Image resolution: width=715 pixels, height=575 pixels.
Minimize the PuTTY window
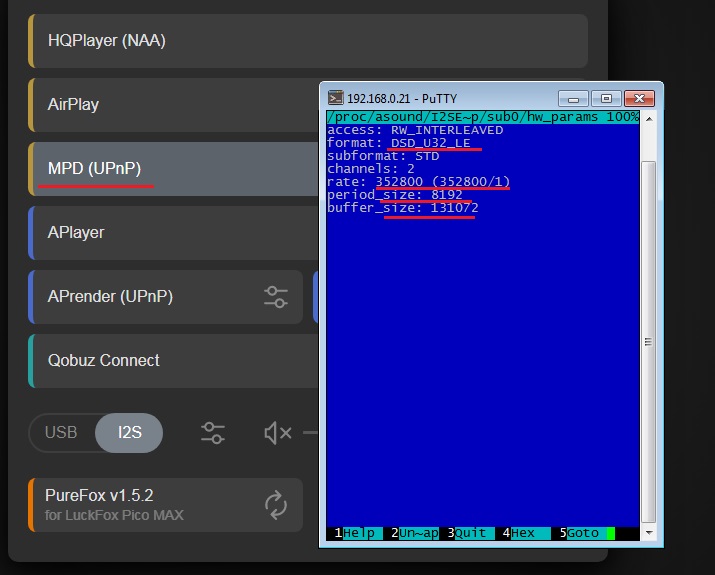click(x=573, y=98)
